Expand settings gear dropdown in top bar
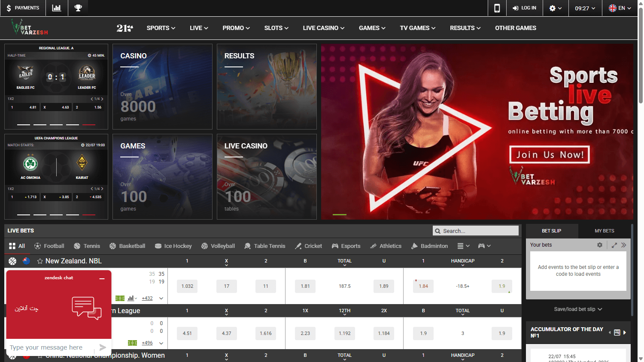This screenshot has height=362, width=644. tap(556, 8)
